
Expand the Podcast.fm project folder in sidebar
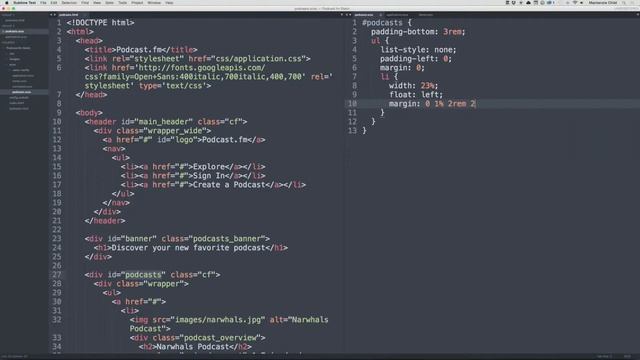(18, 48)
